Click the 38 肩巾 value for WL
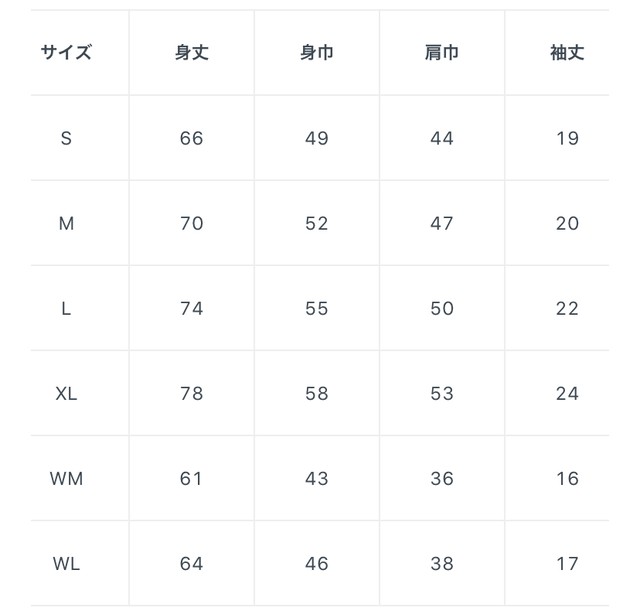This screenshot has width=640, height=611. coord(442,564)
